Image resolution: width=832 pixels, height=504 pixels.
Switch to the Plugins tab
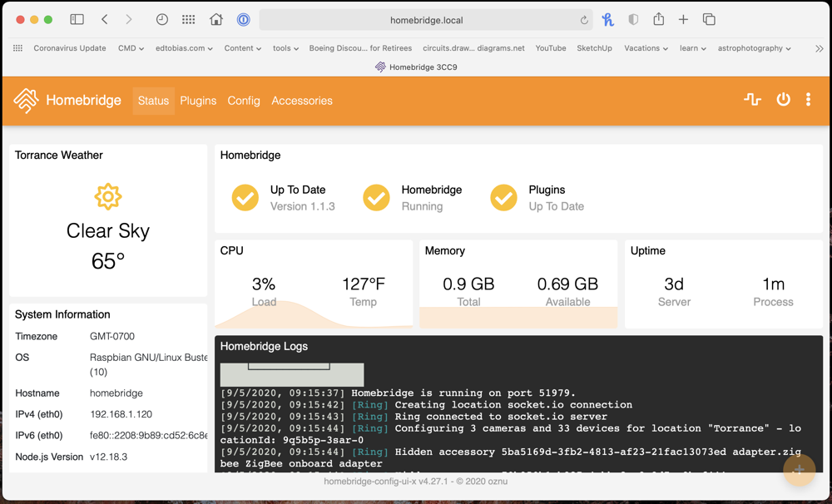point(198,101)
